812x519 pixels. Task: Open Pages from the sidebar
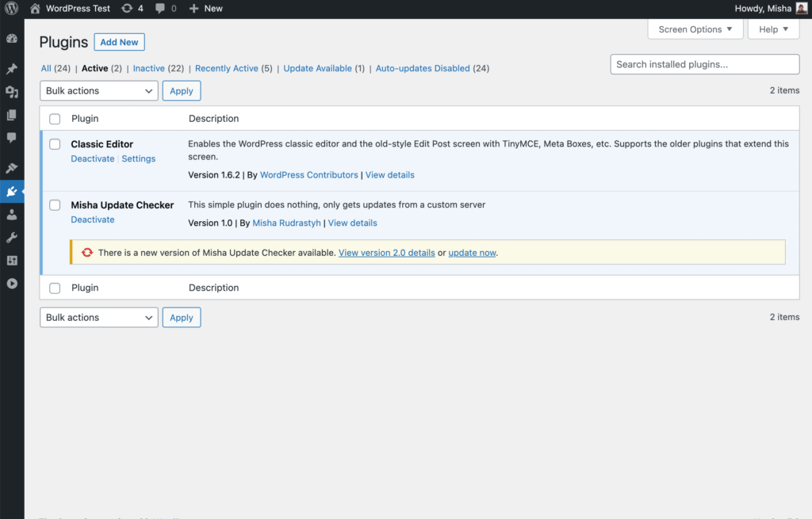12,115
